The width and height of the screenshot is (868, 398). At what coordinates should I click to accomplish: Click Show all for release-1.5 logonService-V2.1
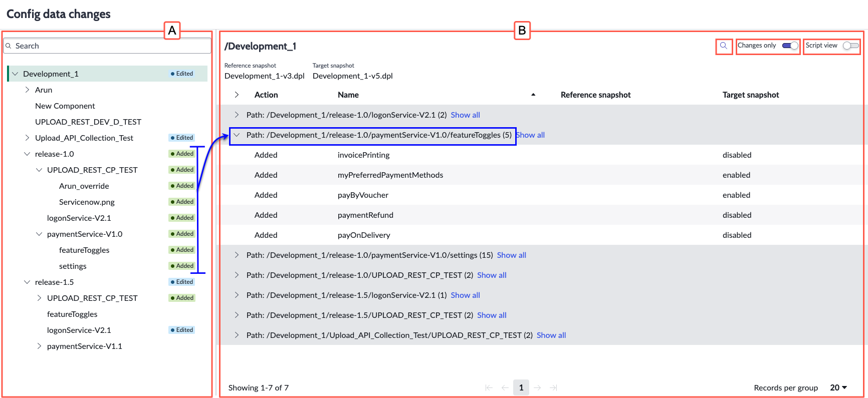465,295
